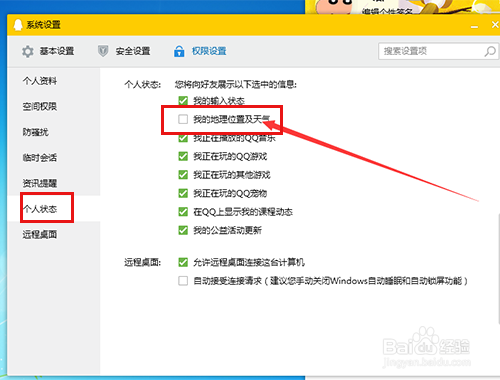Uncheck 在QQ上显示我的课程动态 checkbox
This screenshot has height=380, width=500.
click(x=183, y=212)
